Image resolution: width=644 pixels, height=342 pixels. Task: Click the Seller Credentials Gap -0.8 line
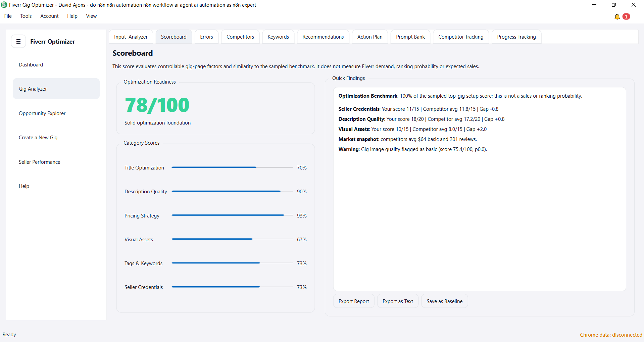418,109
